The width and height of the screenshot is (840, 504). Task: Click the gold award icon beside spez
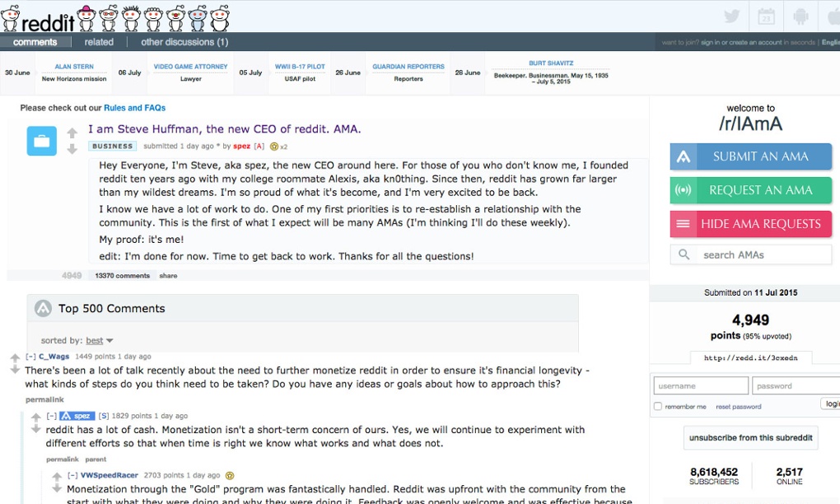[x=274, y=147]
